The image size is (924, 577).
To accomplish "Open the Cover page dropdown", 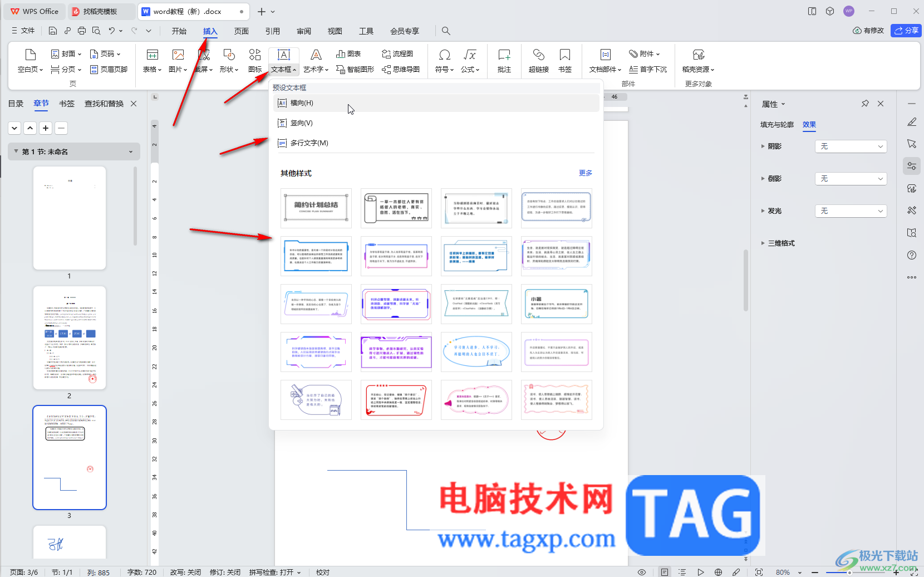I will pyautogui.click(x=66, y=54).
